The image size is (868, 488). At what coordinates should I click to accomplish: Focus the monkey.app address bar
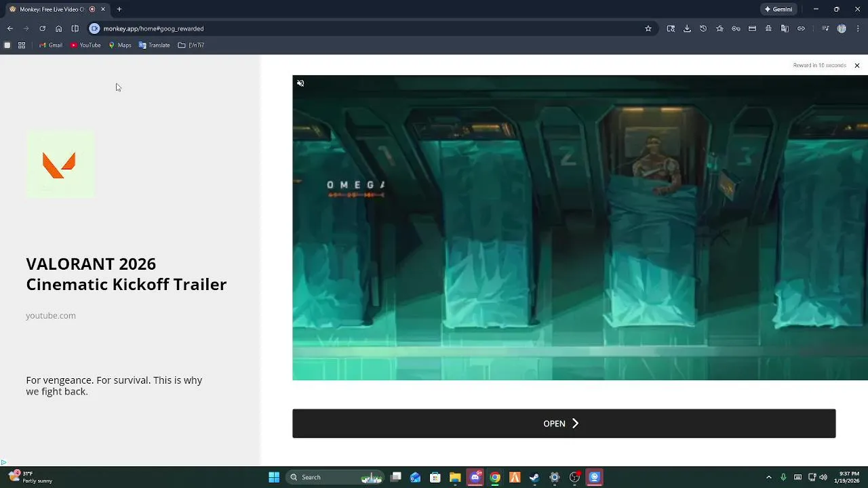[373, 28]
